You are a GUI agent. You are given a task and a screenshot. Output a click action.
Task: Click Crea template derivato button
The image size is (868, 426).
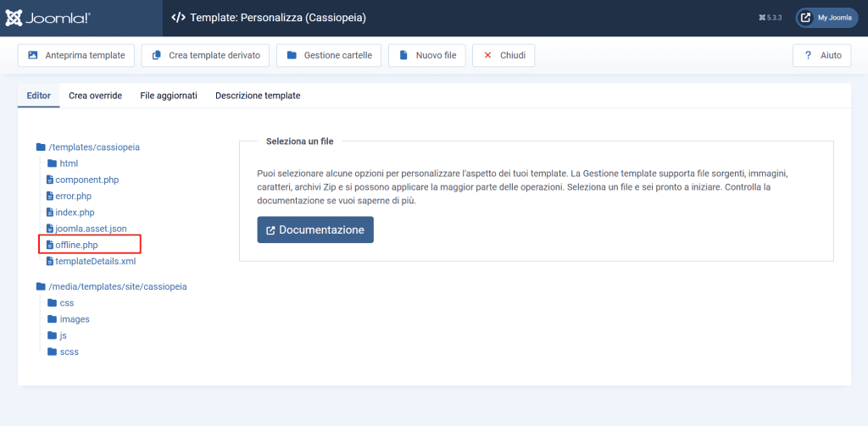205,55
